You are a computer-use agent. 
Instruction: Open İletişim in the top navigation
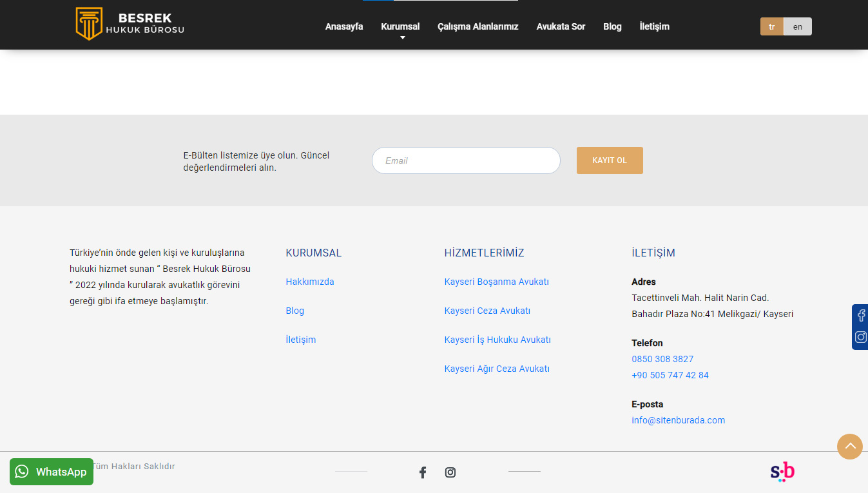[654, 26]
